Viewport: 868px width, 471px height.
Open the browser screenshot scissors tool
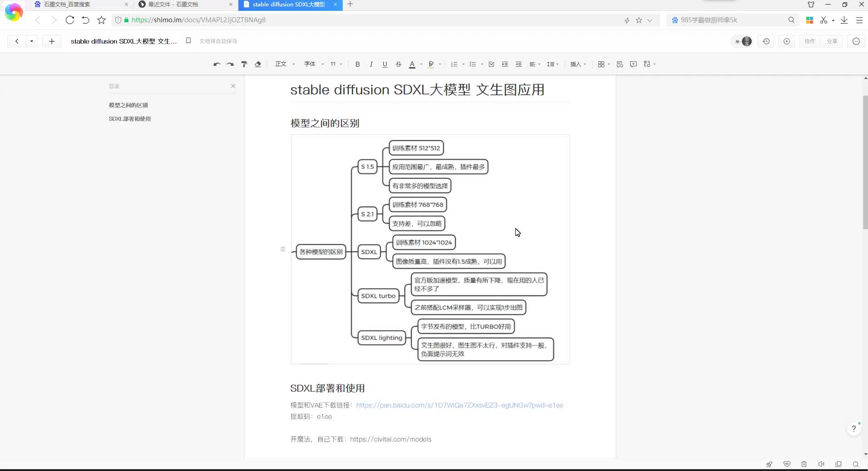(x=824, y=20)
